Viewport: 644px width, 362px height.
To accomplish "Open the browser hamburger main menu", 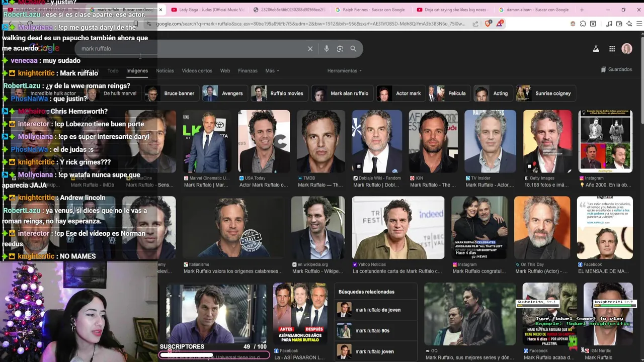I will 639,24.
